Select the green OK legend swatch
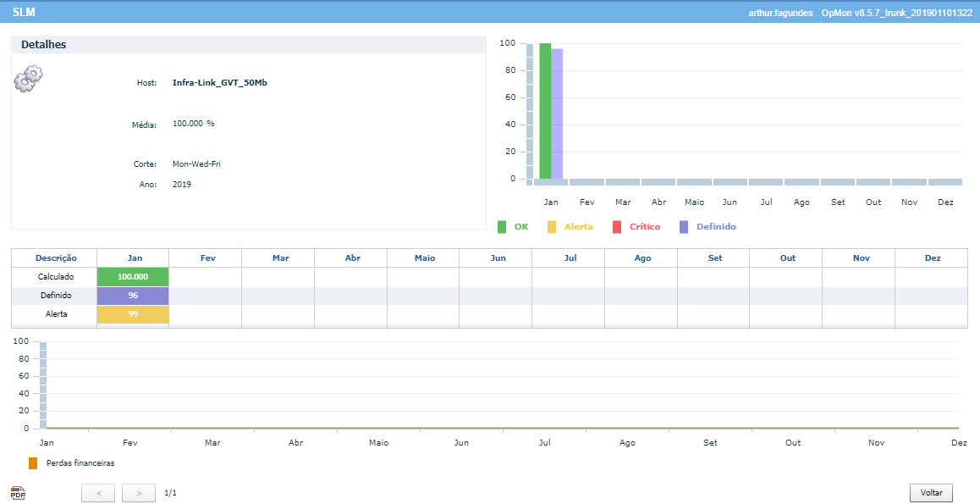980x504 pixels. [x=502, y=226]
